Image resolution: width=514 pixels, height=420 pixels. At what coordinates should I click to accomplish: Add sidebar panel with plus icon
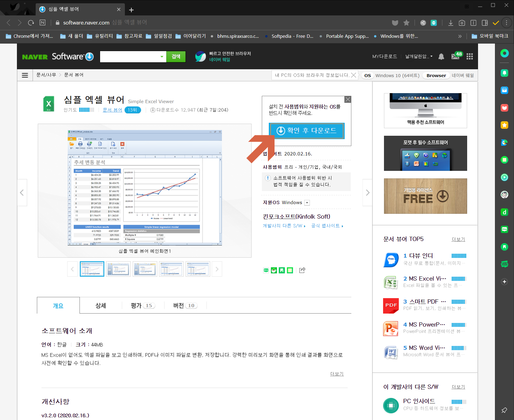click(x=504, y=282)
